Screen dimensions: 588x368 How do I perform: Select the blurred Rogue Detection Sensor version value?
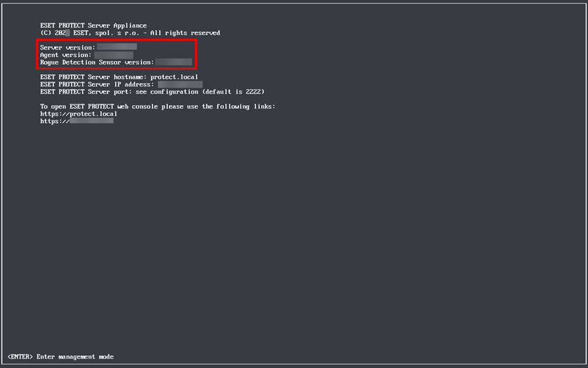174,62
